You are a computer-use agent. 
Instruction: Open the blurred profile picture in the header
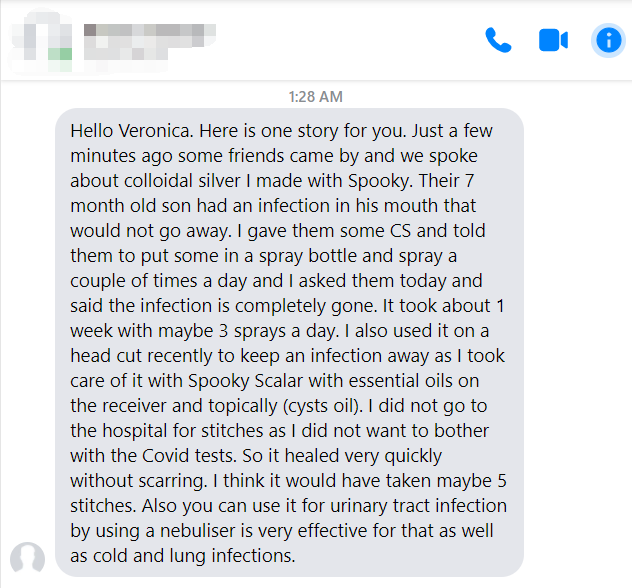point(42,42)
